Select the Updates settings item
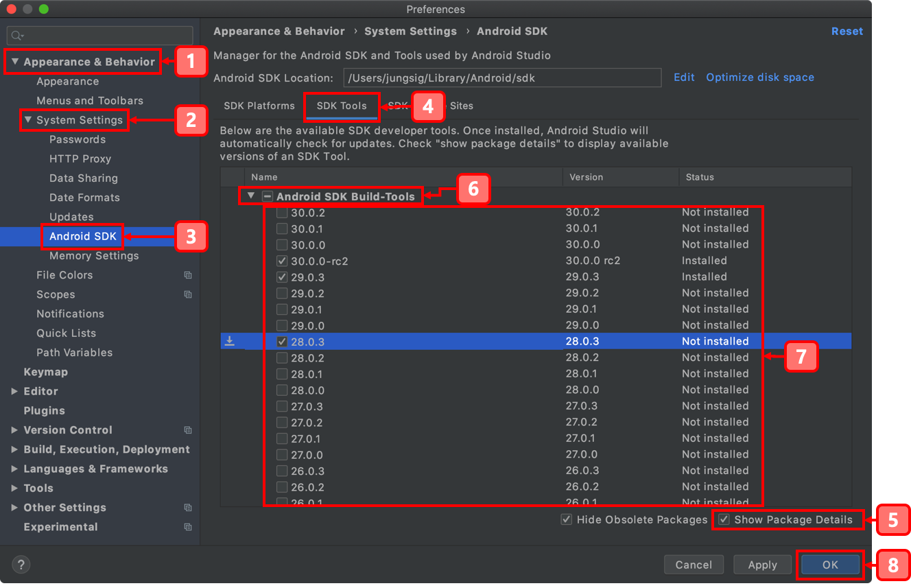 click(x=71, y=217)
